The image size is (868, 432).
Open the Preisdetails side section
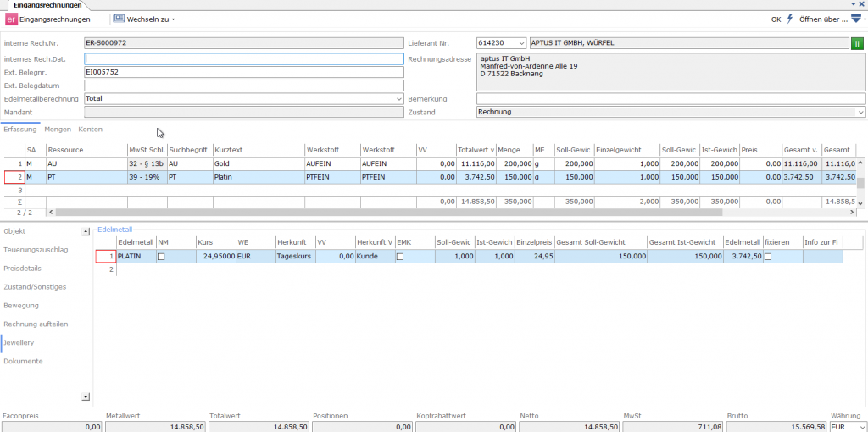(22, 269)
